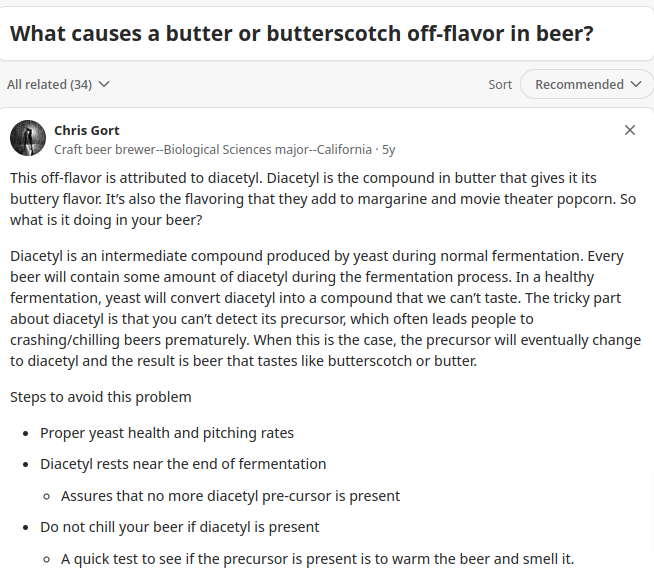Click sub-bullet 'Assures that no more diacetyl pre-cursor'

click(x=230, y=496)
